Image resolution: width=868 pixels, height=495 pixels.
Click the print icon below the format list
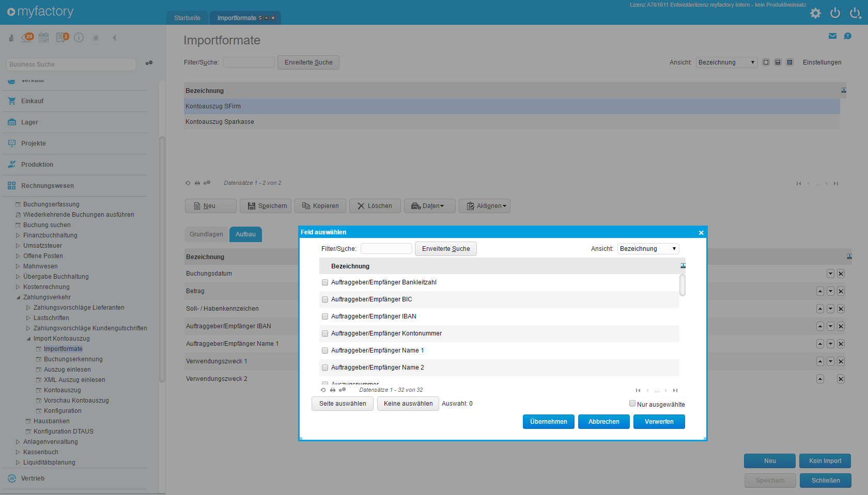point(197,183)
